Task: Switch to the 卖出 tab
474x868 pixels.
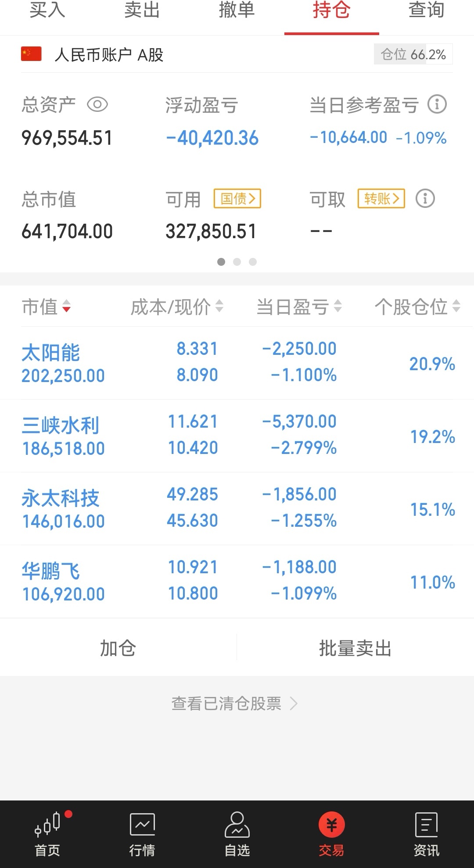Action: click(142, 11)
